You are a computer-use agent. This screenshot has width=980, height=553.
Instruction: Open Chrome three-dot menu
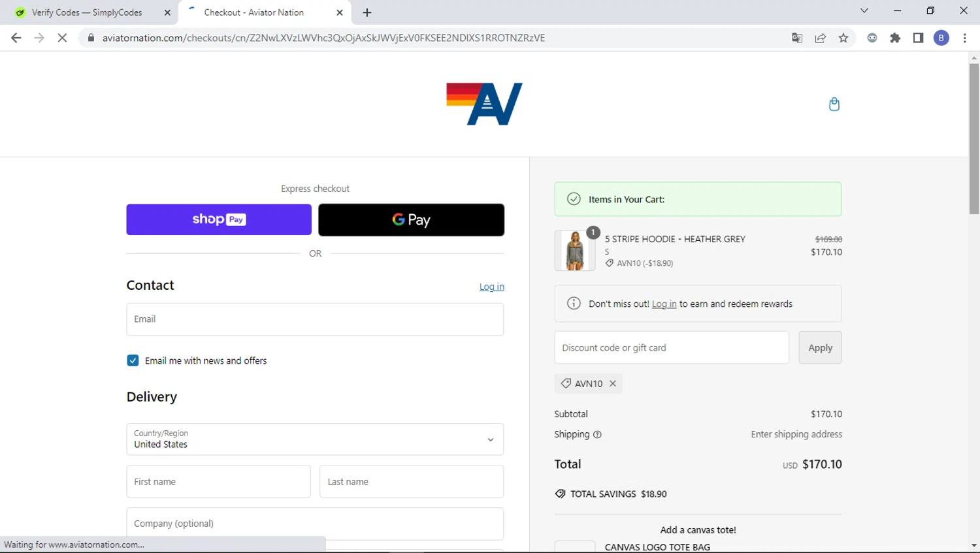(x=965, y=38)
